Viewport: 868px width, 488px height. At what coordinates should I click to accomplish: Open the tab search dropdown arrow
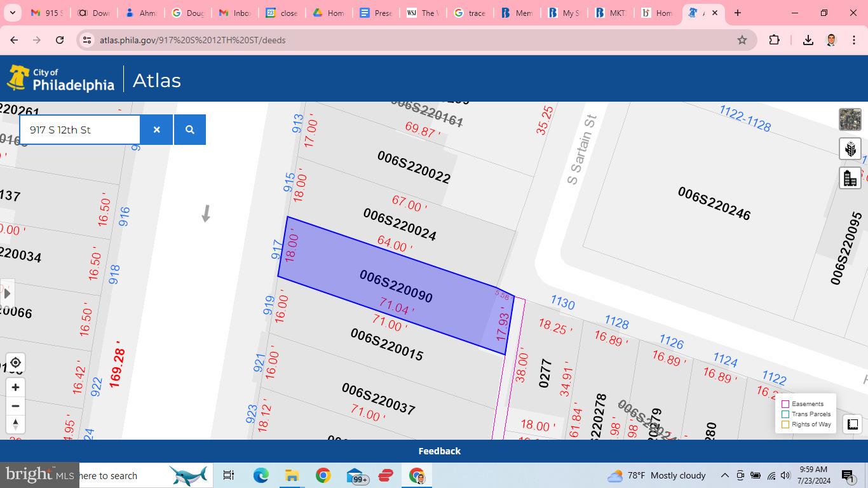click(12, 13)
